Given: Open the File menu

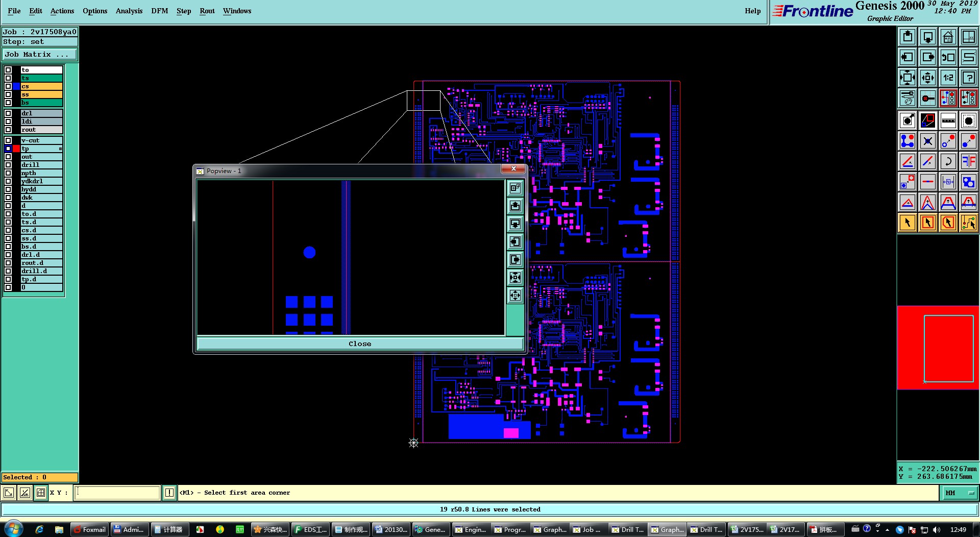Looking at the screenshot, I should pyautogui.click(x=14, y=11).
